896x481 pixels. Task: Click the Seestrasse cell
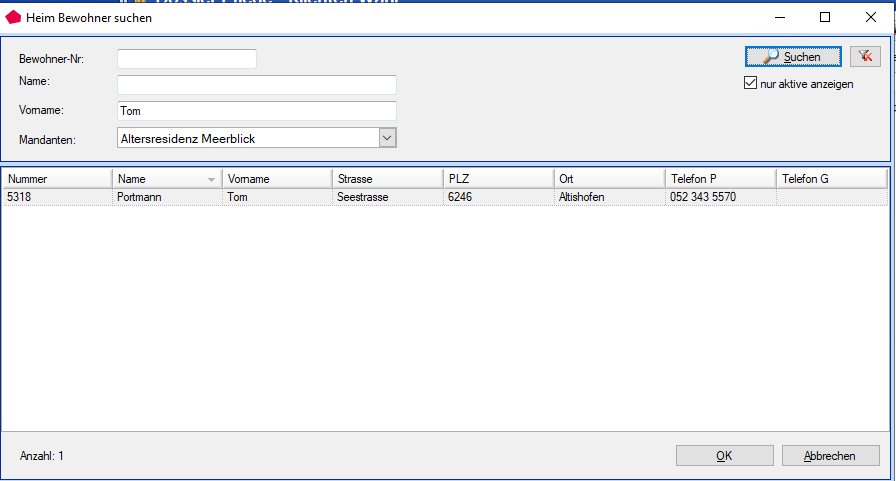pyautogui.click(x=387, y=197)
